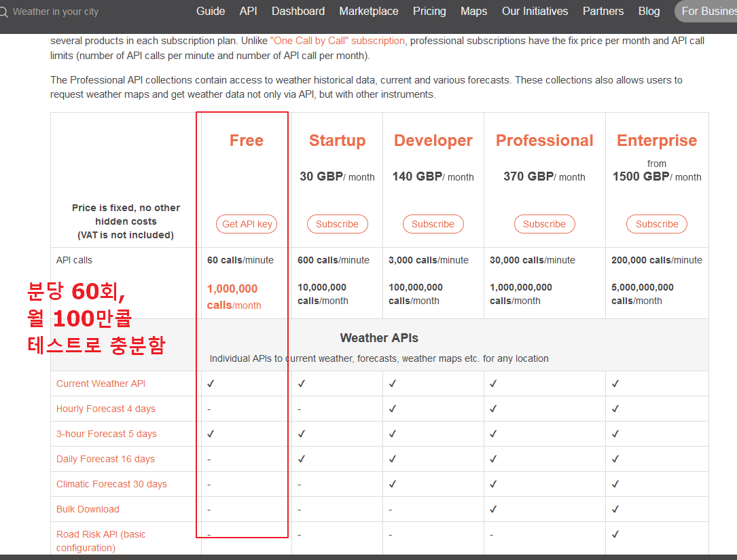737x560 pixels.
Task: Subscribe to the Startup plan
Action: [x=337, y=224]
